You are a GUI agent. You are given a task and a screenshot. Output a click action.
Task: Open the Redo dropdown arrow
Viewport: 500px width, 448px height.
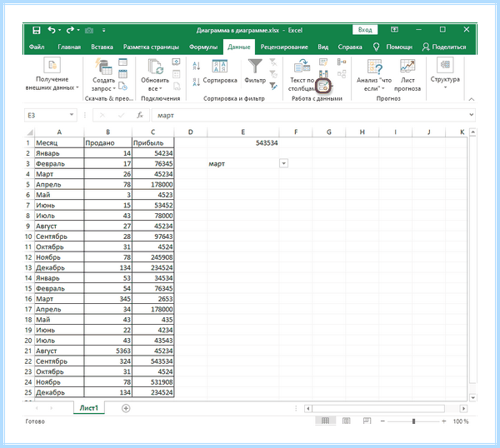[x=78, y=31]
